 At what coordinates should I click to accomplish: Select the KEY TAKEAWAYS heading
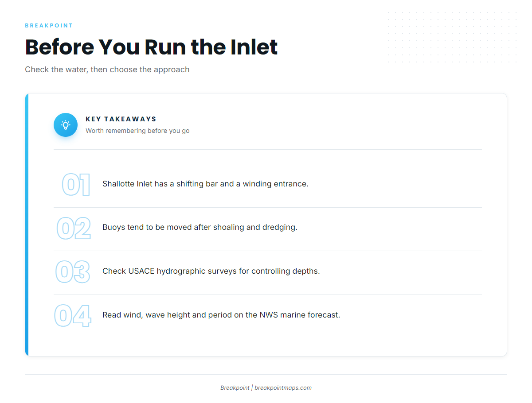pos(121,119)
